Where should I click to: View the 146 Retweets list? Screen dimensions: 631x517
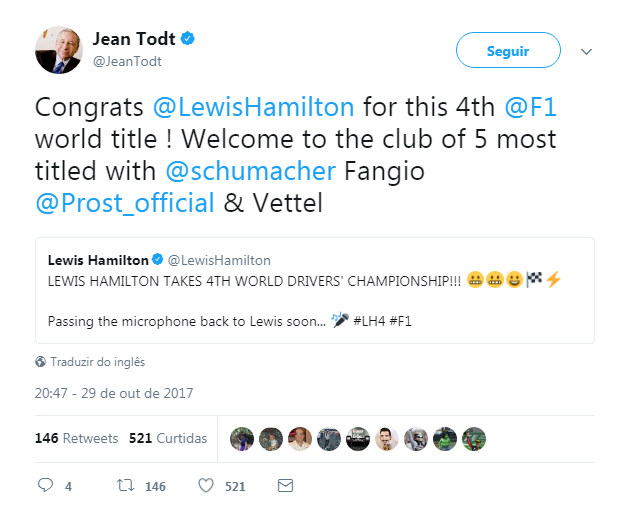[76, 438]
